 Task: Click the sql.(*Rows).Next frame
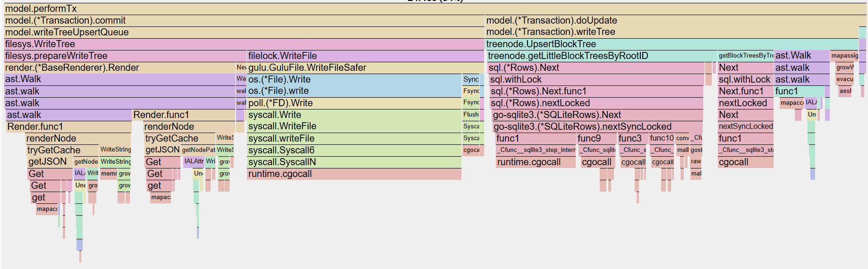coord(596,68)
